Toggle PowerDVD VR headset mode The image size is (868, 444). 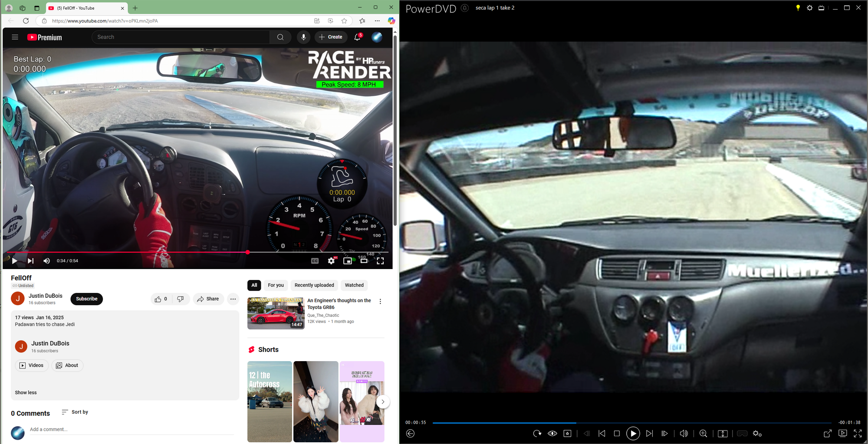pos(742,434)
